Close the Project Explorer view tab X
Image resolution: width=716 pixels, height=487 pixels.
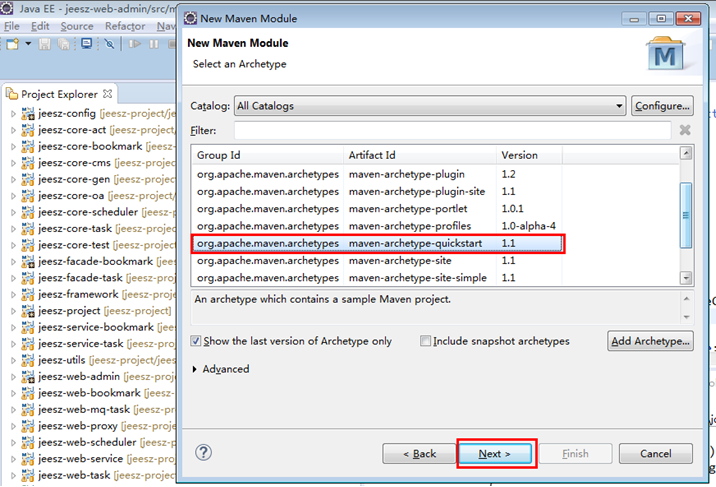(107, 94)
